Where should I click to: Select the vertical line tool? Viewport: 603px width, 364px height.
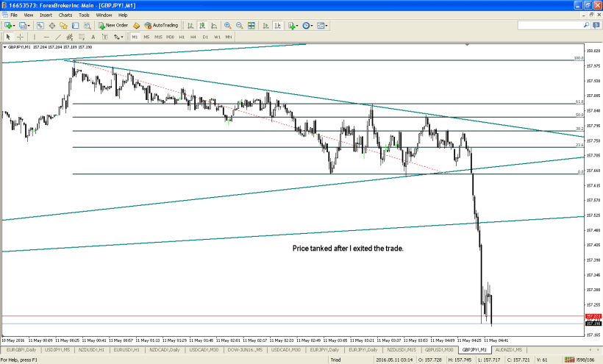point(35,37)
